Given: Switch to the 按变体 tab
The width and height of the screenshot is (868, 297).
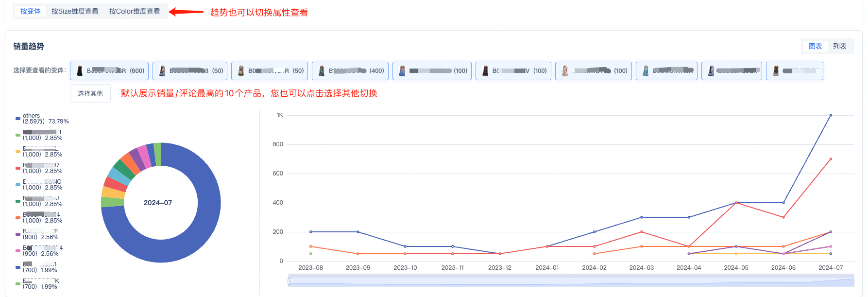Looking at the screenshot, I should [31, 11].
